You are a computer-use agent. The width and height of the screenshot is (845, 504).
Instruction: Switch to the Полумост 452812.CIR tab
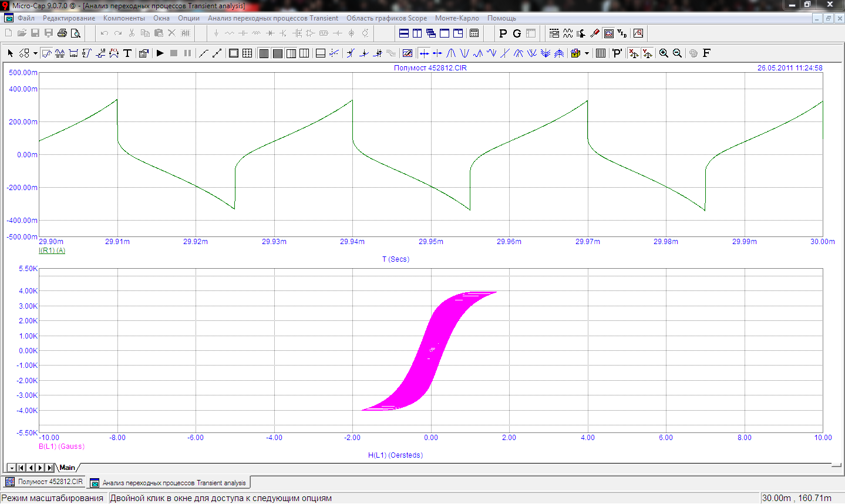45,482
